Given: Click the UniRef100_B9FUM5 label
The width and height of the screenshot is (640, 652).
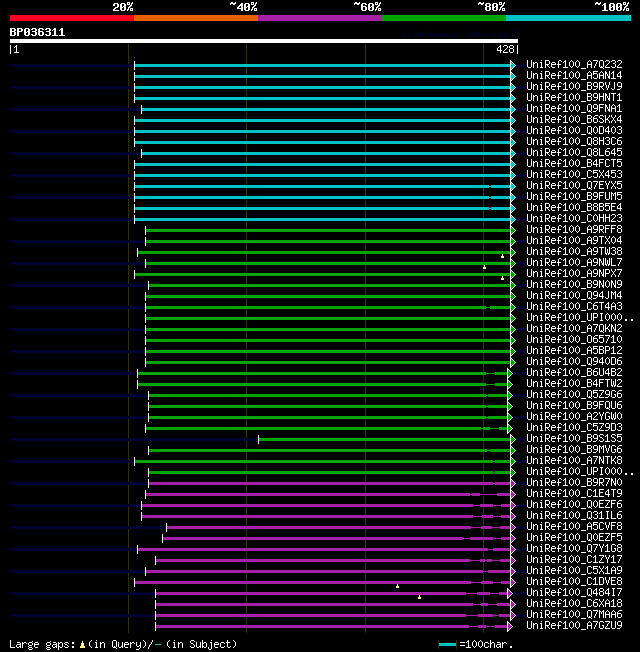Looking at the screenshot, I should click(574, 197).
